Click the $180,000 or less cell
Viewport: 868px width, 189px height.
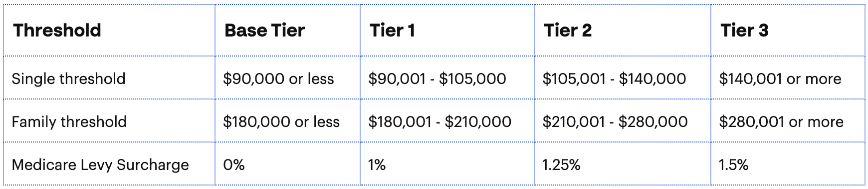pyautogui.click(x=288, y=121)
